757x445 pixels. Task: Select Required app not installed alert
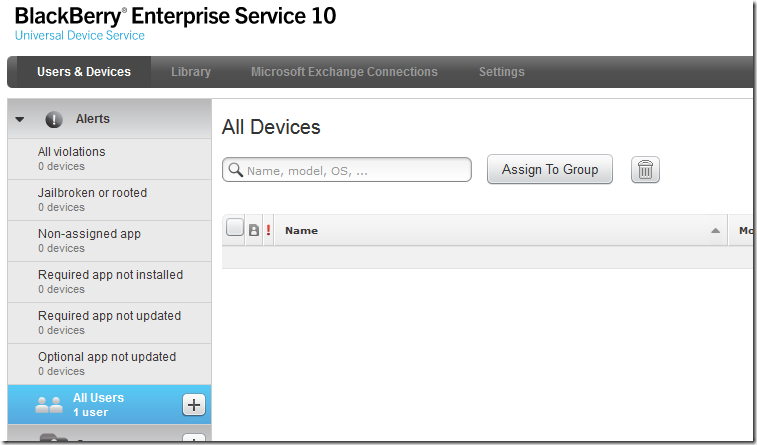coord(110,282)
